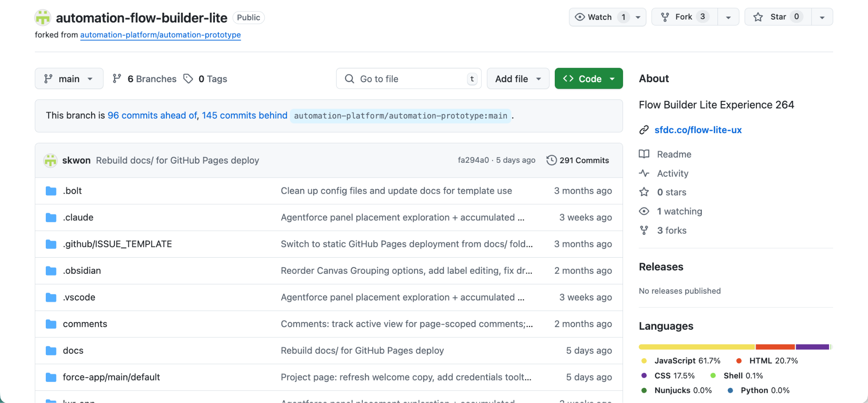The image size is (868, 403).
Task: Star the repository with Star button
Action: 778,17
